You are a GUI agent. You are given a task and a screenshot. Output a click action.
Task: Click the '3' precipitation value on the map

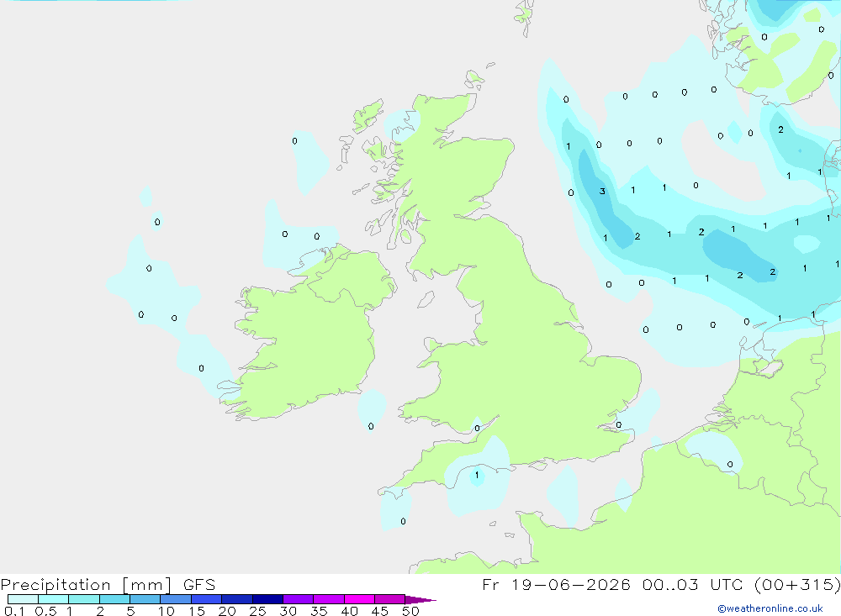pos(602,192)
